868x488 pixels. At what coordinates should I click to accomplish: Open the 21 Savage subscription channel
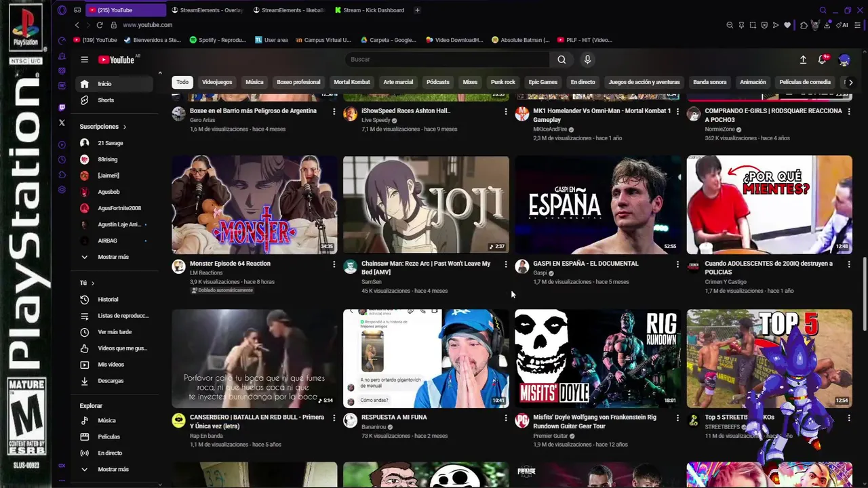click(x=114, y=143)
